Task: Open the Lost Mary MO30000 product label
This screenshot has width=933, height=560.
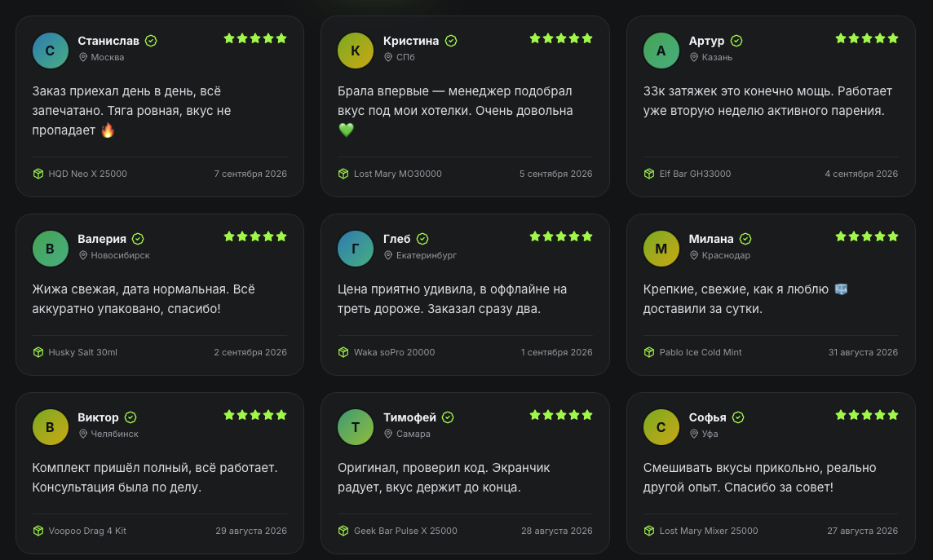Action: (x=397, y=174)
